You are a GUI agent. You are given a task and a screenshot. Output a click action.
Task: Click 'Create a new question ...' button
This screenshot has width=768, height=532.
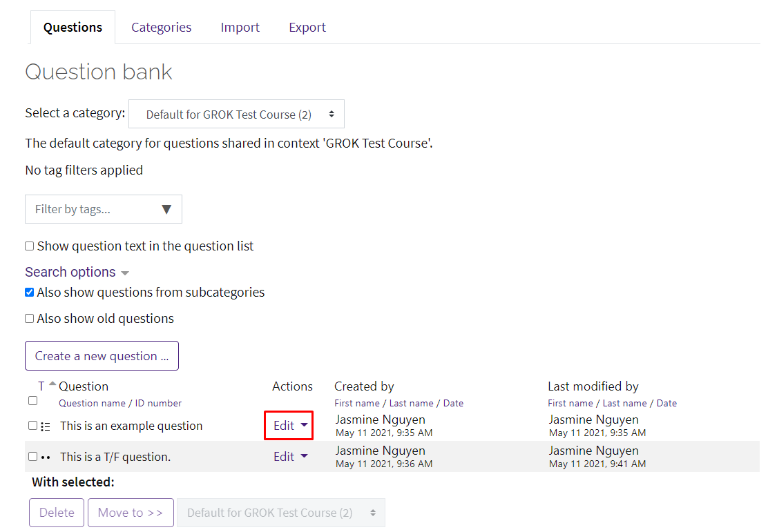click(102, 355)
